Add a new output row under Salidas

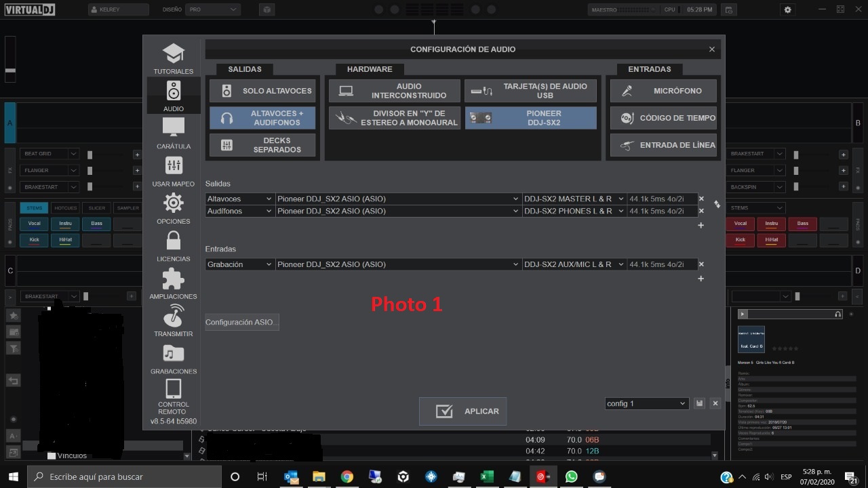701,225
